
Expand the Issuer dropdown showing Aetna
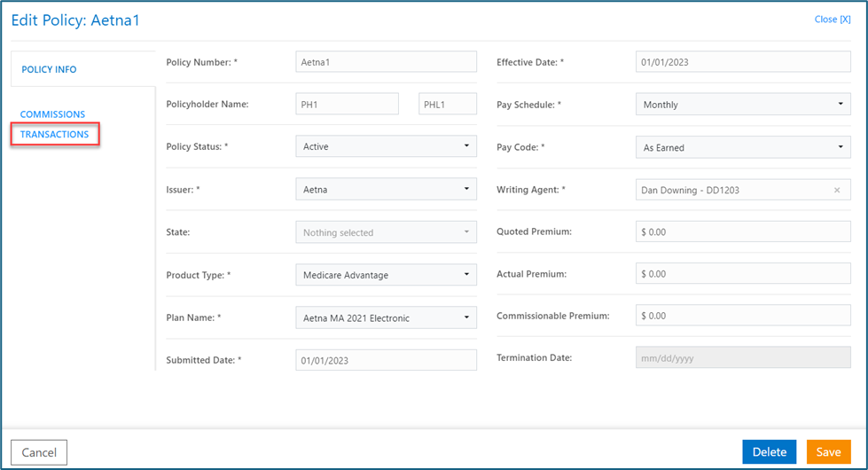coord(386,190)
